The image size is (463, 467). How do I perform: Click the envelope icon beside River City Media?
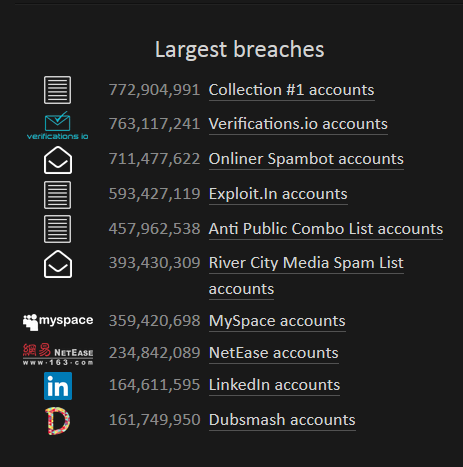[58, 264]
